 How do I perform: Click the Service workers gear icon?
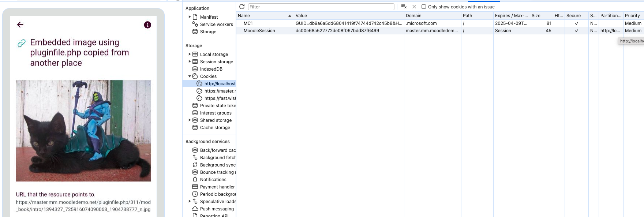pos(195,24)
